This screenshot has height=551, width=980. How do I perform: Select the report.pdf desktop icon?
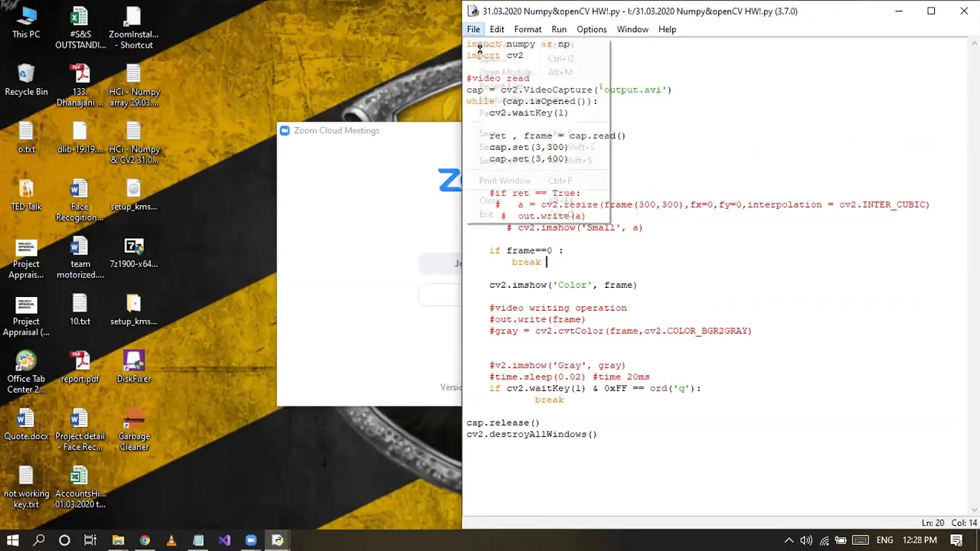coord(80,367)
